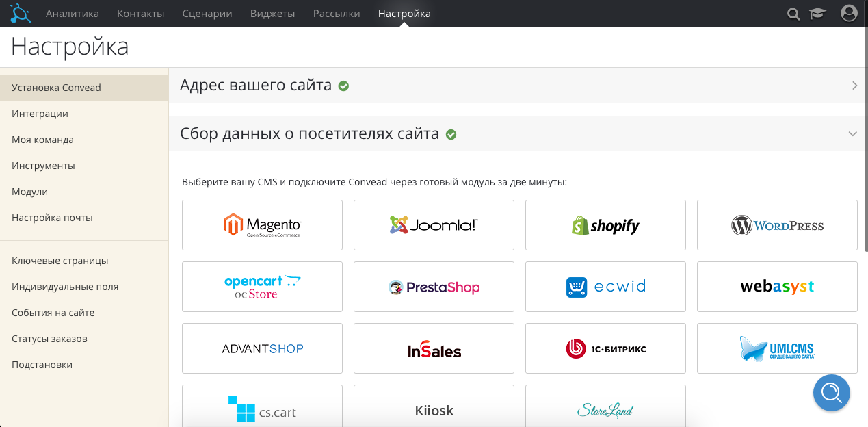868x427 pixels.
Task: Go to Инструменты in sidebar
Action: click(84, 166)
